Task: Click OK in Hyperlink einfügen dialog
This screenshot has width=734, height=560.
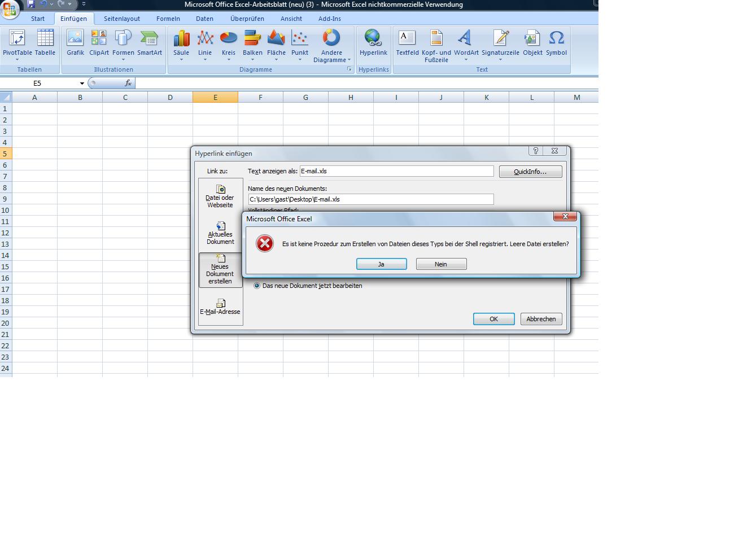Action: [x=493, y=319]
